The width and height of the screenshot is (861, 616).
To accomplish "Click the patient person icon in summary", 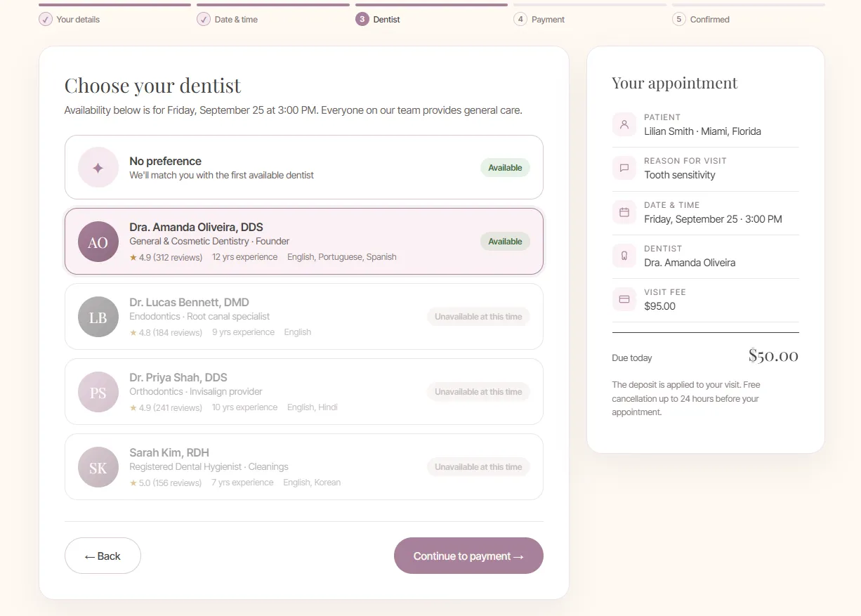I will (x=624, y=125).
